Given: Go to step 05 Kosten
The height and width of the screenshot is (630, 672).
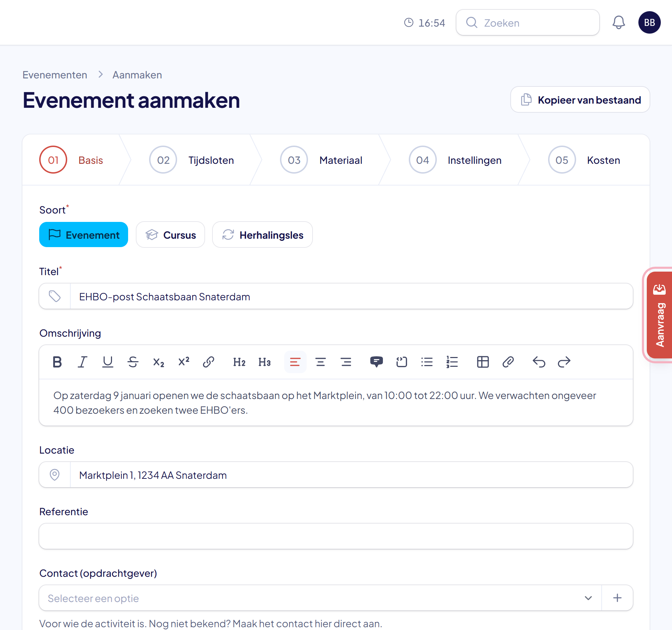Looking at the screenshot, I should coord(584,160).
